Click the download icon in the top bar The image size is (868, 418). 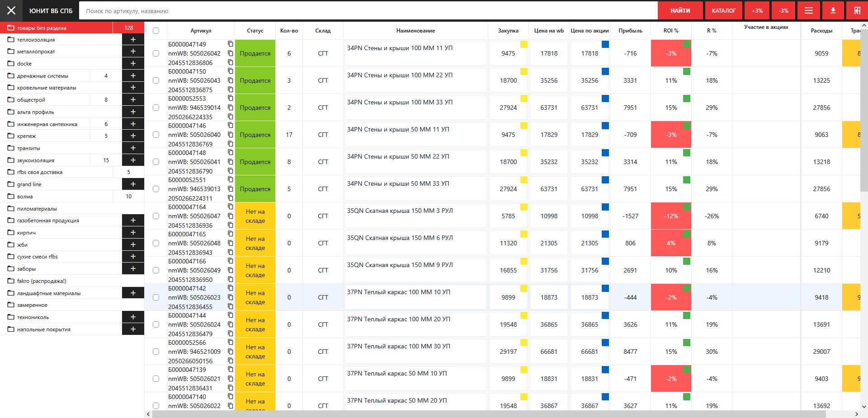point(833,10)
